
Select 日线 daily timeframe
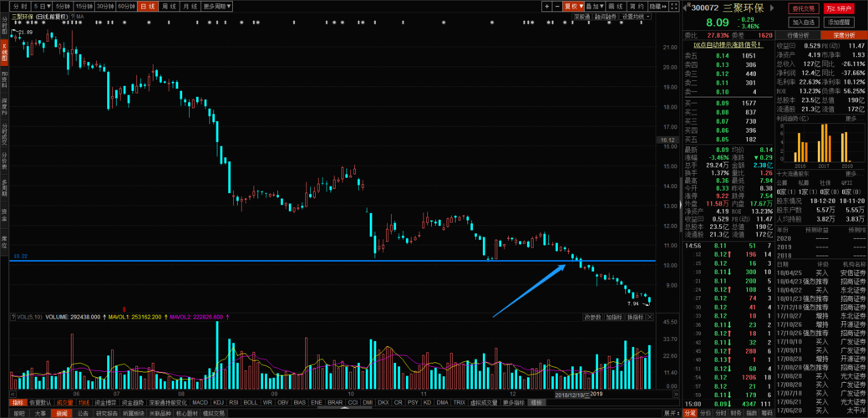[148, 6]
